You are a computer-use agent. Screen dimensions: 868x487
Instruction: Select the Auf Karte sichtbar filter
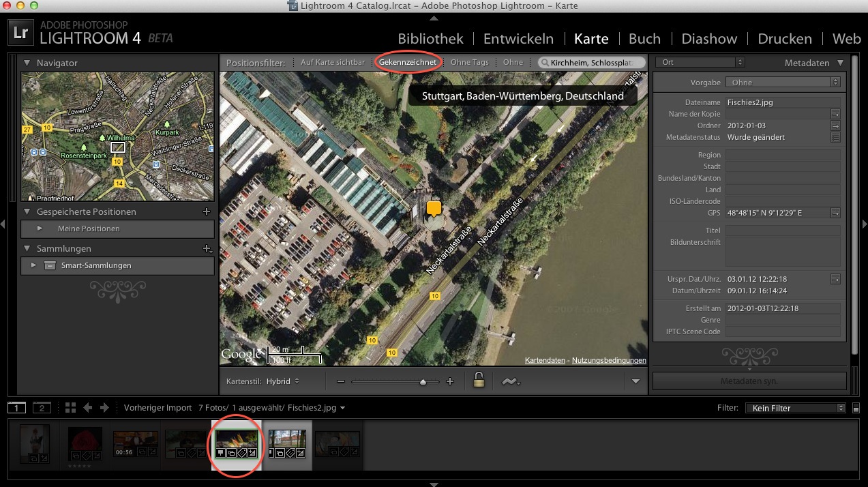[333, 63]
